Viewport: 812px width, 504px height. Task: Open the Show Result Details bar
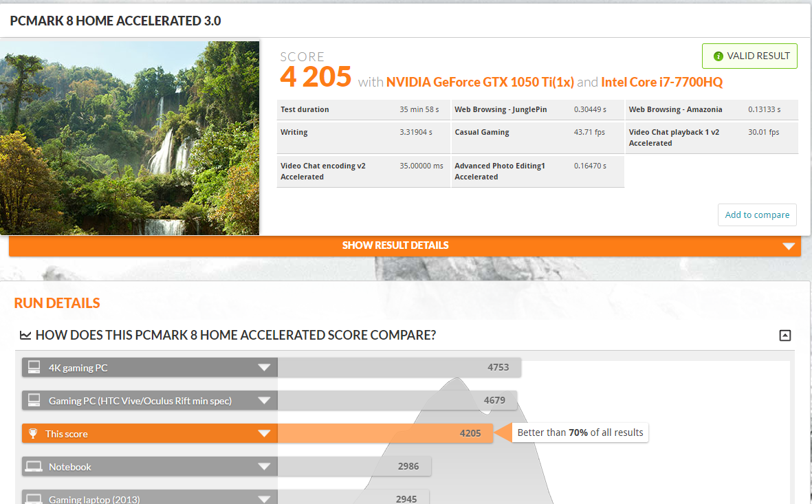(x=405, y=245)
